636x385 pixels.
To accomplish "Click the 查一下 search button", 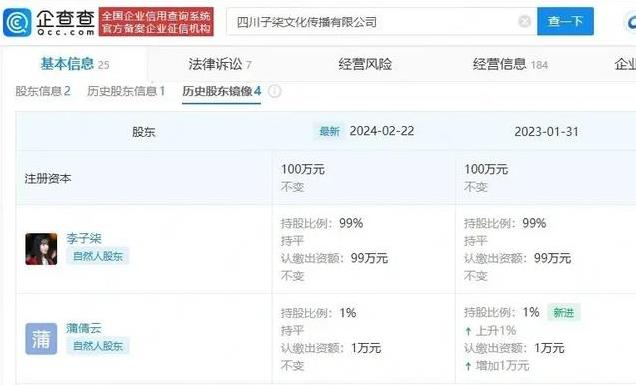I will [x=565, y=21].
